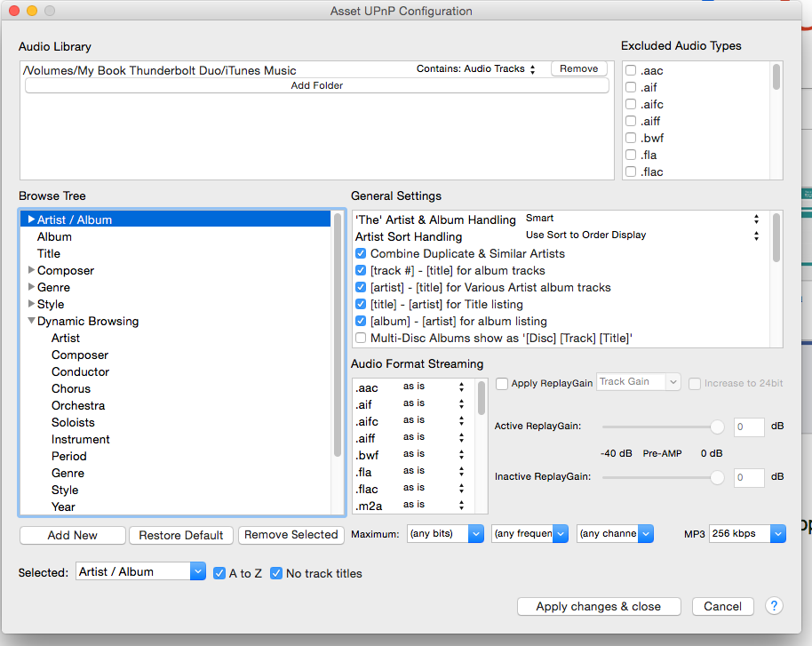Cancel the configuration dialog
The width and height of the screenshot is (812, 646).
pyautogui.click(x=722, y=606)
